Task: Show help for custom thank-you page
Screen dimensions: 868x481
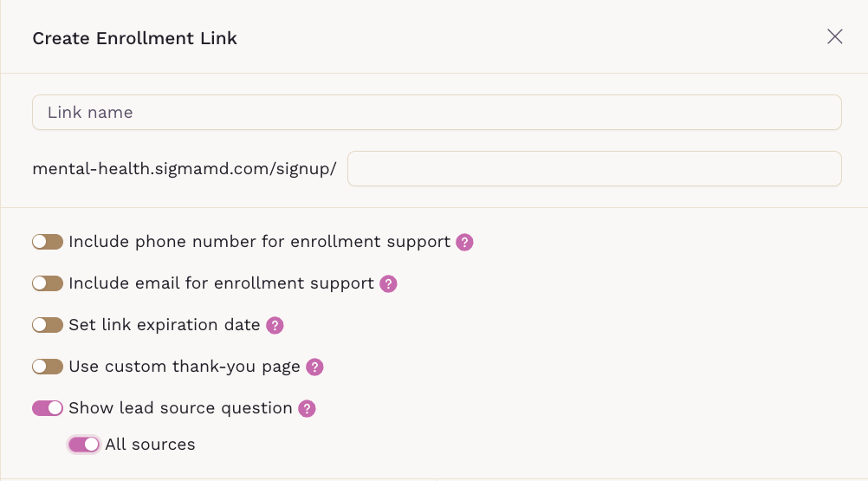Action: (x=314, y=367)
